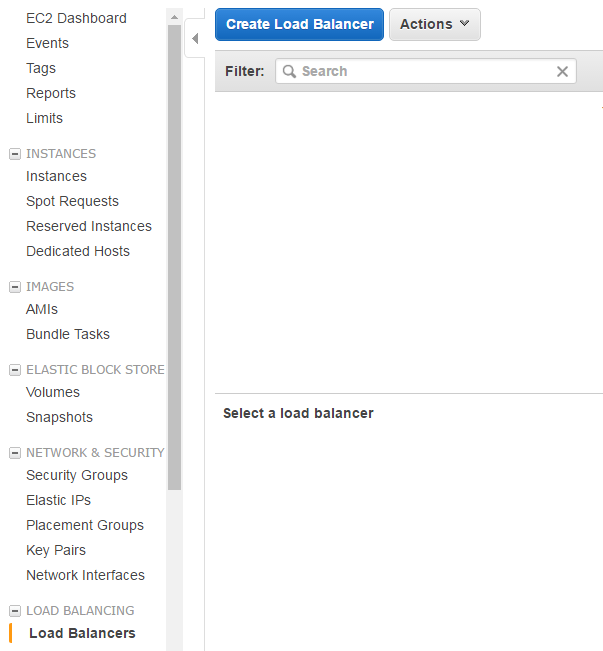603x651 pixels.
Task: Collapse the NETWORK & SECURITY section
Action: (x=15, y=453)
